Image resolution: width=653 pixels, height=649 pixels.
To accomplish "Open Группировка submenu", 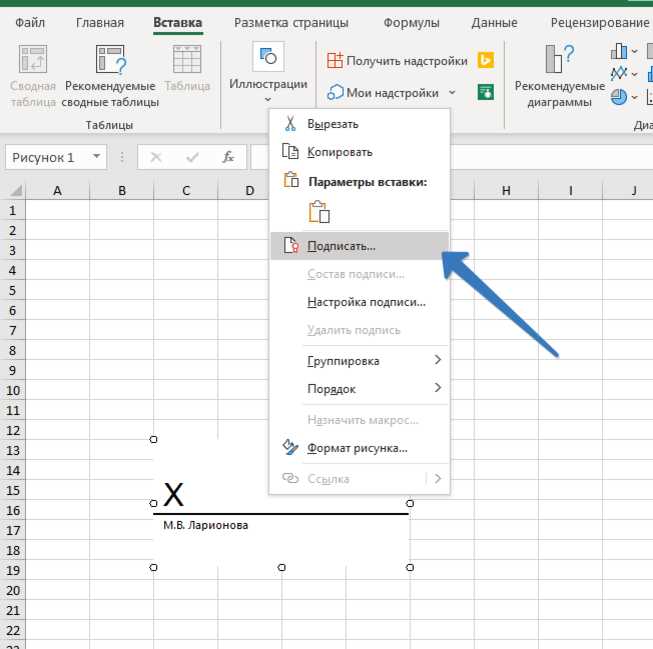I will coord(359,361).
